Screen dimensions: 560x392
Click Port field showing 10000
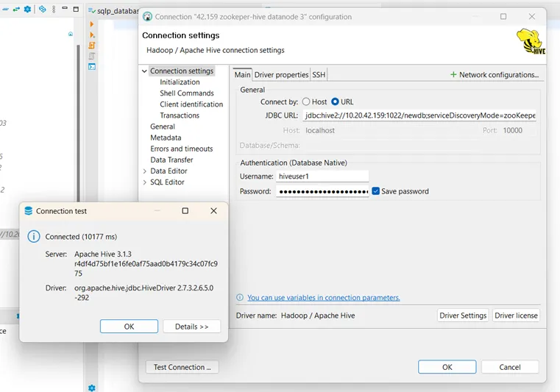coord(517,131)
